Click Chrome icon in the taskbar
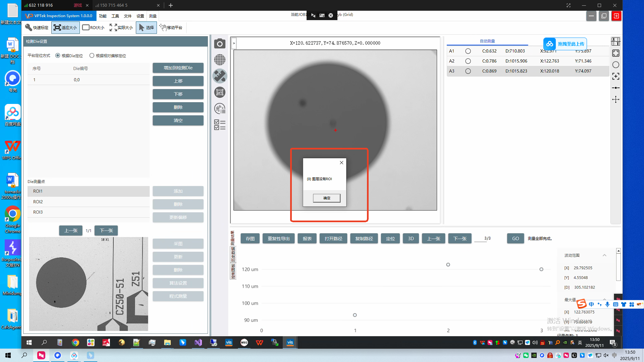 75,342
